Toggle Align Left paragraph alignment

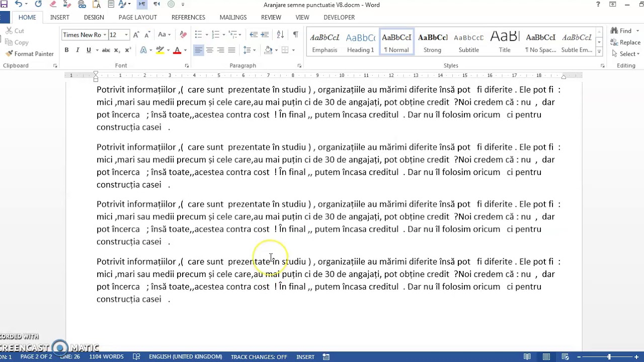[198, 50]
